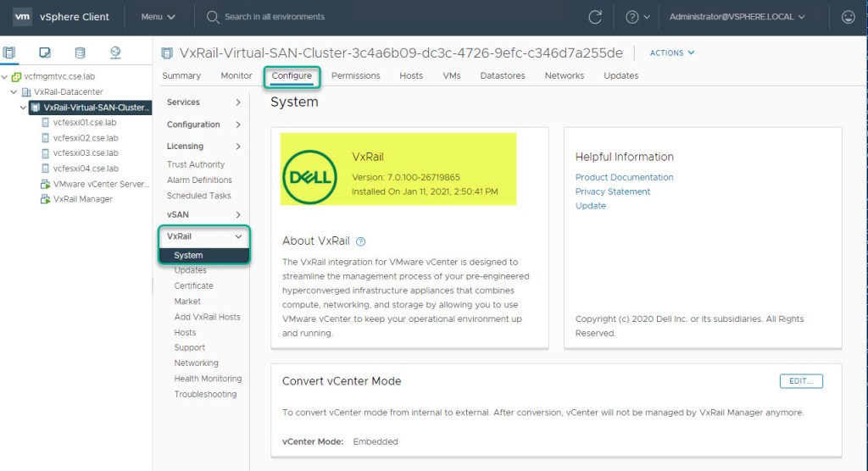
Task: Click the Hosts and Clusters inventory icon
Action: coord(9,53)
